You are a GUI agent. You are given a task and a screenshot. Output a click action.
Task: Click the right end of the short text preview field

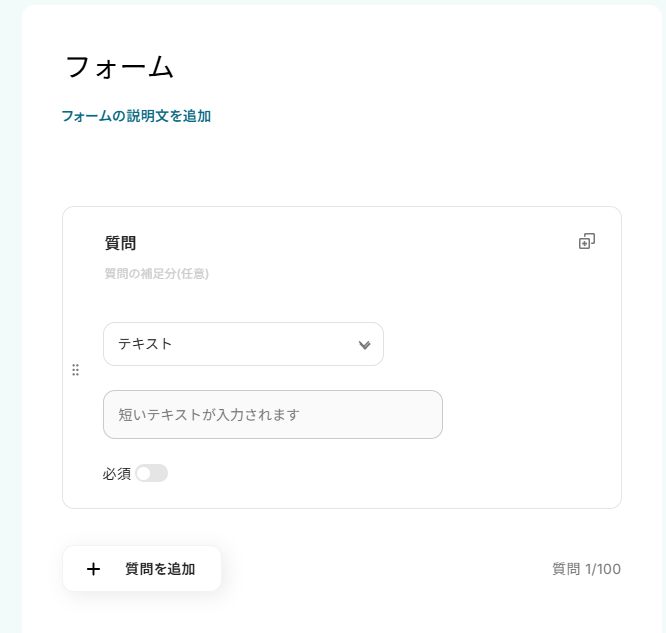tap(425, 414)
